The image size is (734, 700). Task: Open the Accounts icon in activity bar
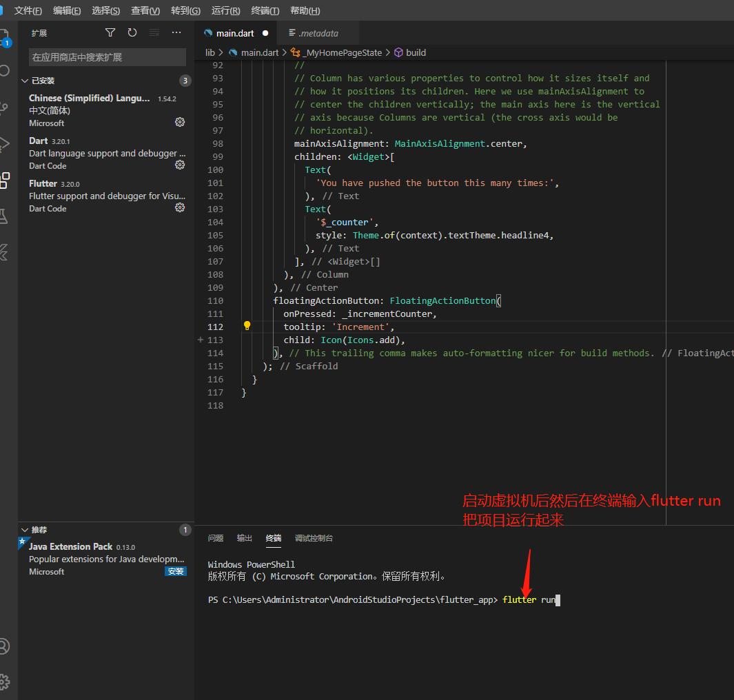[x=6, y=646]
